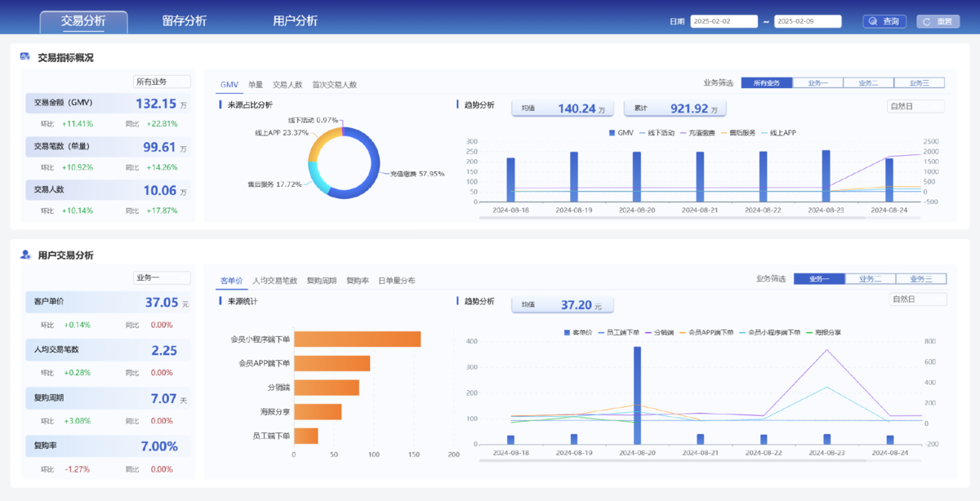The image size is (980, 501).
Task: Toggle the 客单价 series in the bottom legend
Action: tap(577, 332)
